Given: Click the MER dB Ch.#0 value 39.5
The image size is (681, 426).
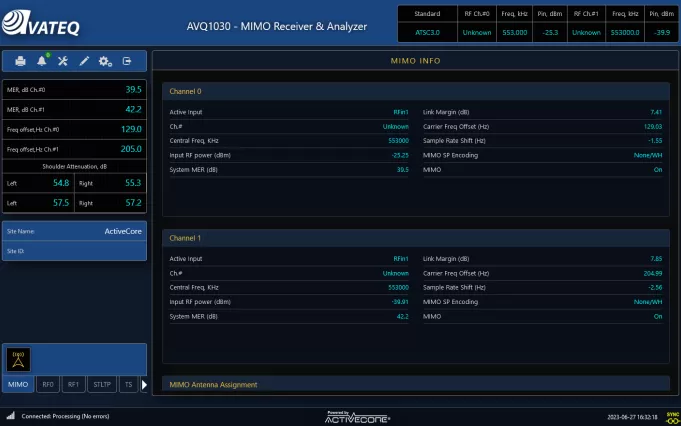Looking at the screenshot, I should (x=133, y=89).
